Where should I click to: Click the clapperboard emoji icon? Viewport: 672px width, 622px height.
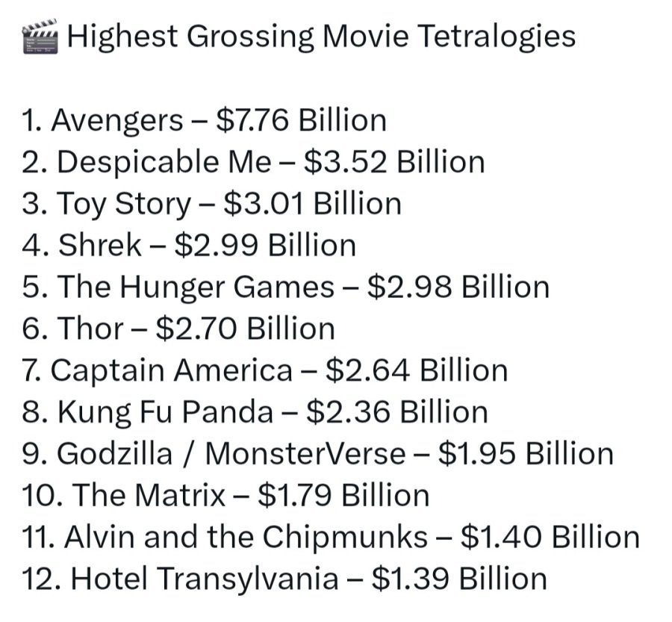pos(40,36)
